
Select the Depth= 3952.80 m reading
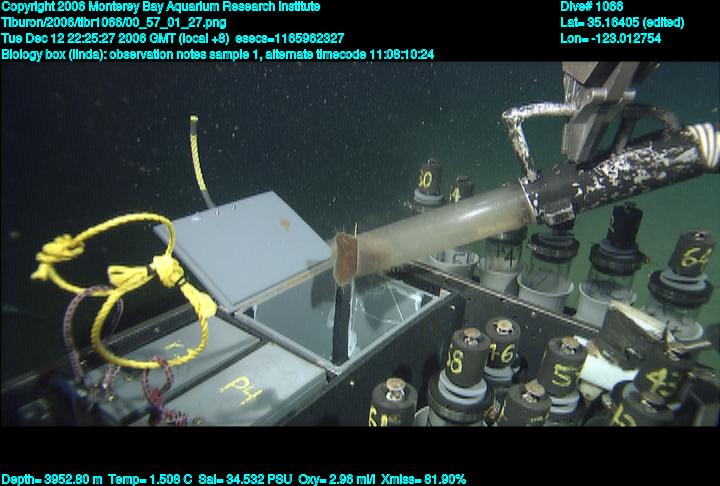52,480
